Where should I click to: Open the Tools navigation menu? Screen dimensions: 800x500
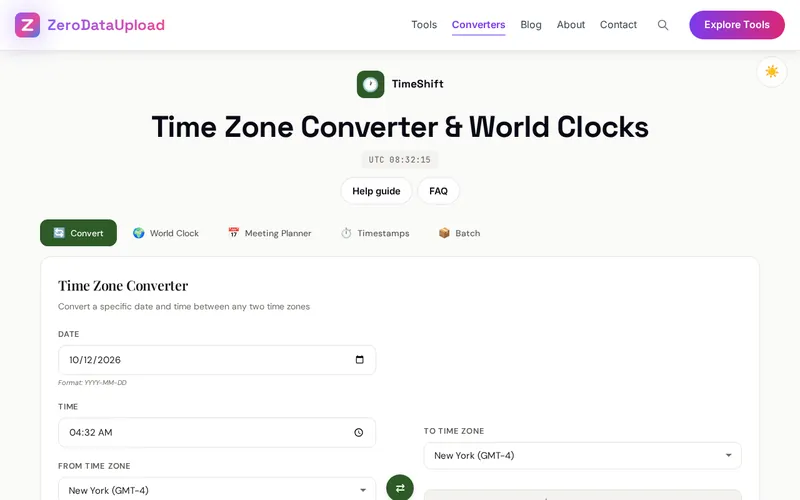[424, 25]
